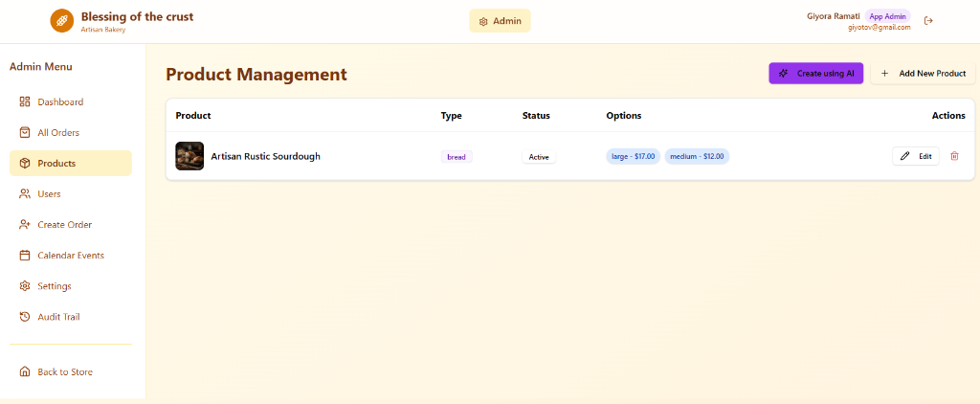Screen dimensions: 980x404
Task: Click the medium - $12.00 option chip
Action: click(x=697, y=156)
